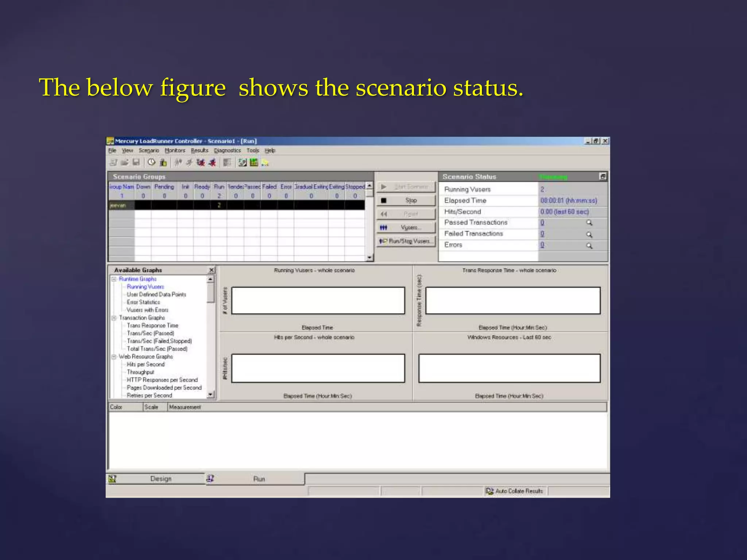Viewport: 747px width, 560px height.
Task: Click the grayed Reset button
Action: 406,214
